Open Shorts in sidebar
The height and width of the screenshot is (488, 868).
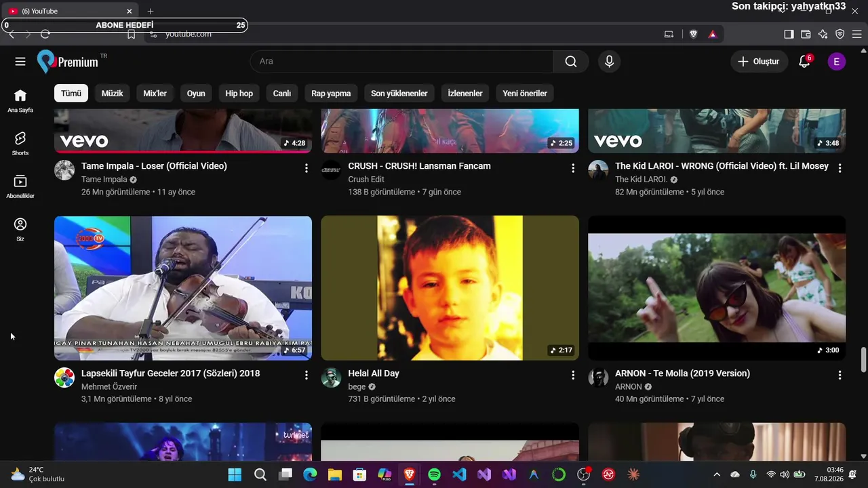click(20, 144)
